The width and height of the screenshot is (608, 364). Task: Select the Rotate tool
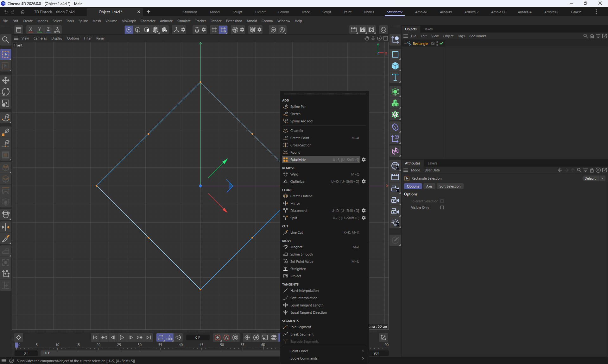6,92
